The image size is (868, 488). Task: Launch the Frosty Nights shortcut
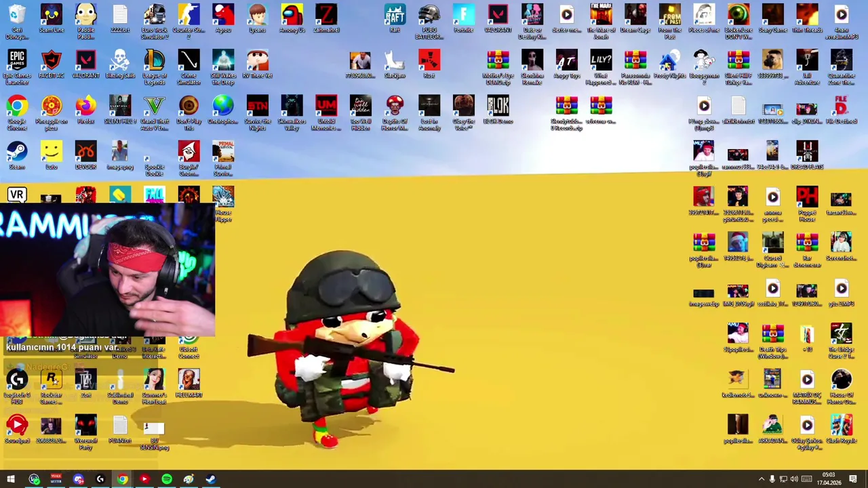[x=669, y=64]
